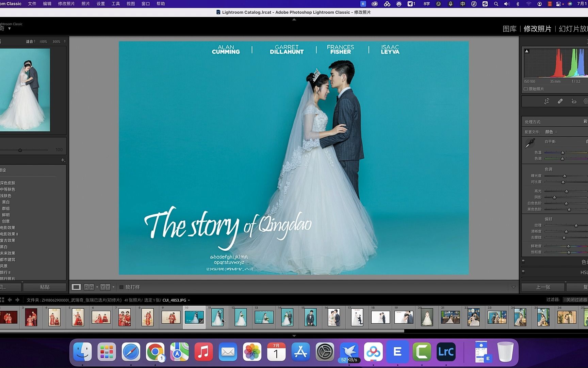Click the 上一张 previous button
Screen dimensions: 588x368
click(542, 287)
